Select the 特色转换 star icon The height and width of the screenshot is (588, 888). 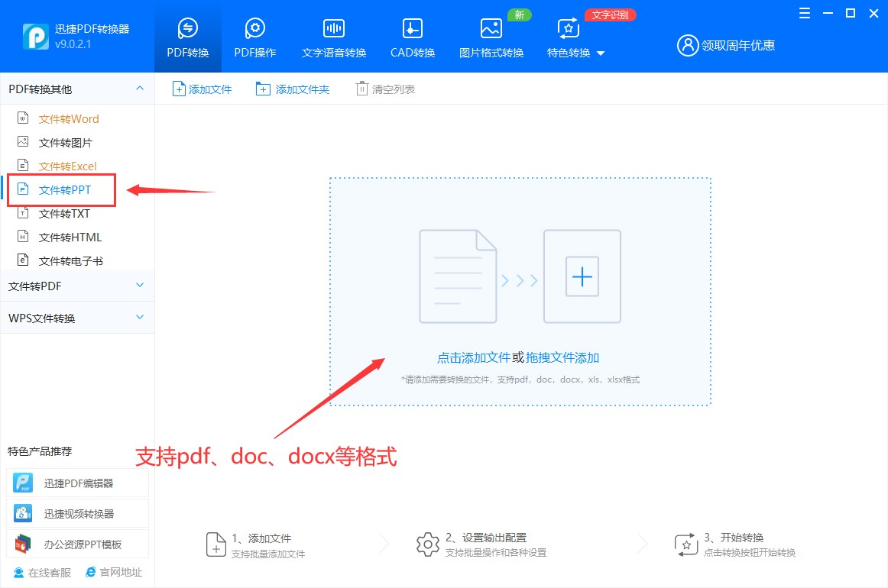[x=567, y=29]
